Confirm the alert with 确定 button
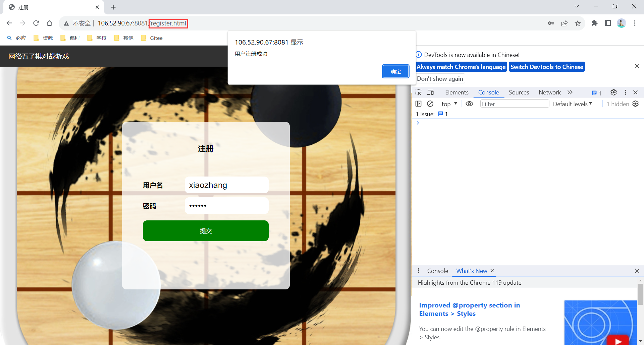 tap(395, 71)
